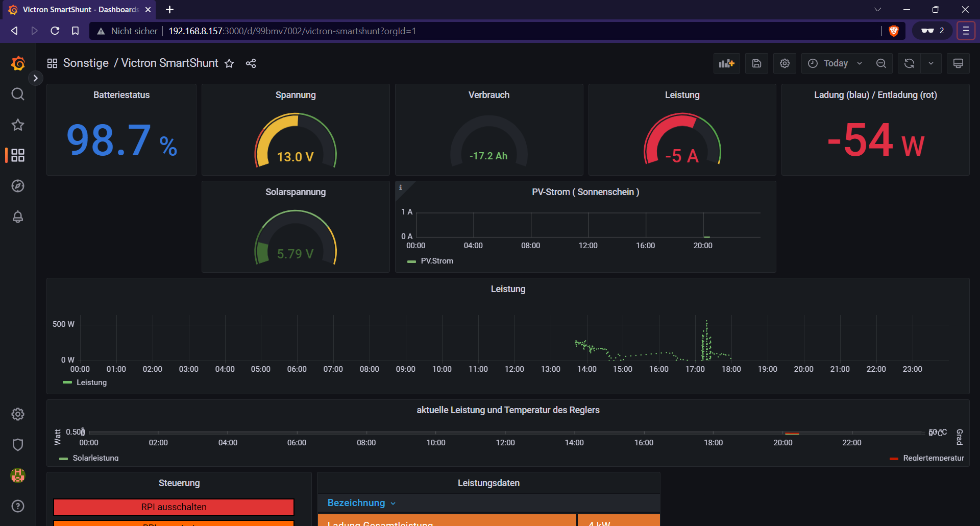Expand the sidebar navigation with chevron
The width and height of the screenshot is (980, 526).
point(35,78)
